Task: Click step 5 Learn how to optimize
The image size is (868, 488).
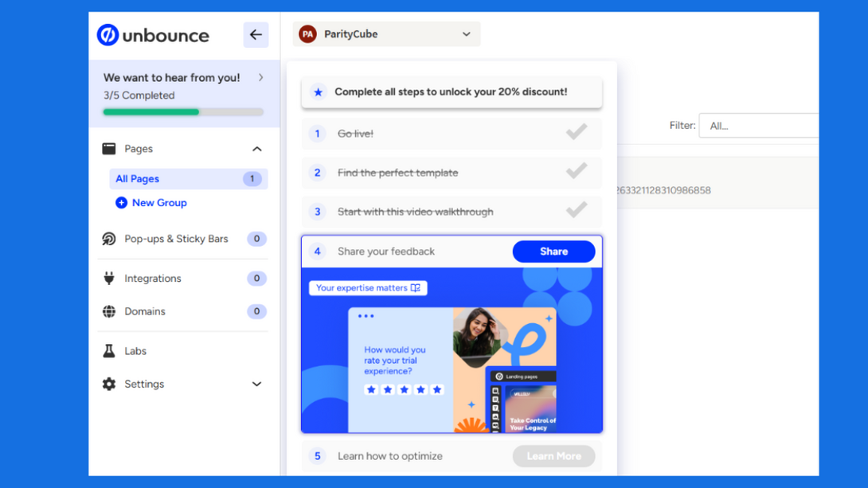Action: point(389,456)
